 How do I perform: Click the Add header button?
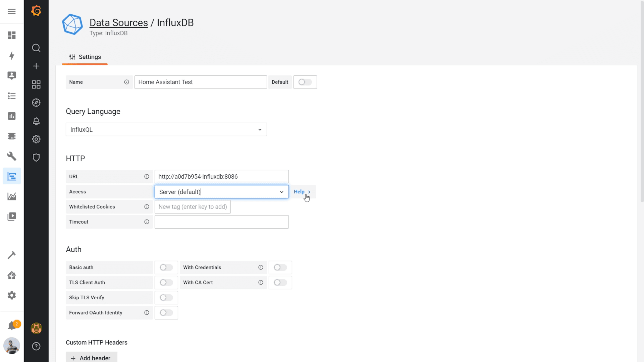(x=91, y=358)
